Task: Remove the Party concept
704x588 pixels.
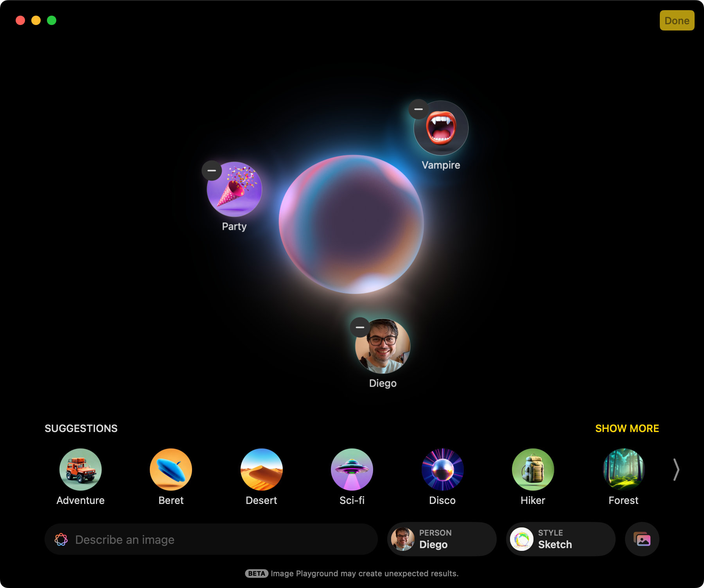Action: click(x=212, y=171)
